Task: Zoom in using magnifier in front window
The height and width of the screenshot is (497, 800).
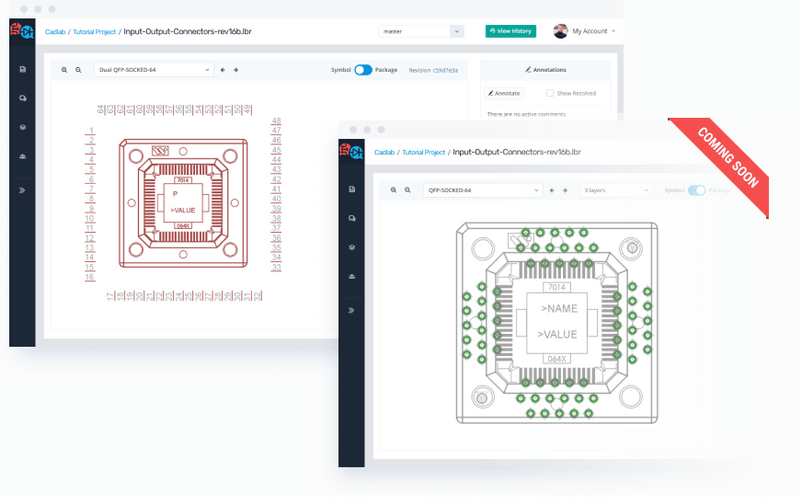Action: pos(394,189)
